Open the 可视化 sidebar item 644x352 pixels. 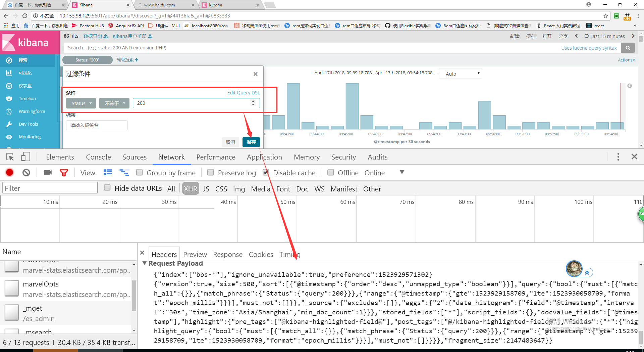pos(25,73)
